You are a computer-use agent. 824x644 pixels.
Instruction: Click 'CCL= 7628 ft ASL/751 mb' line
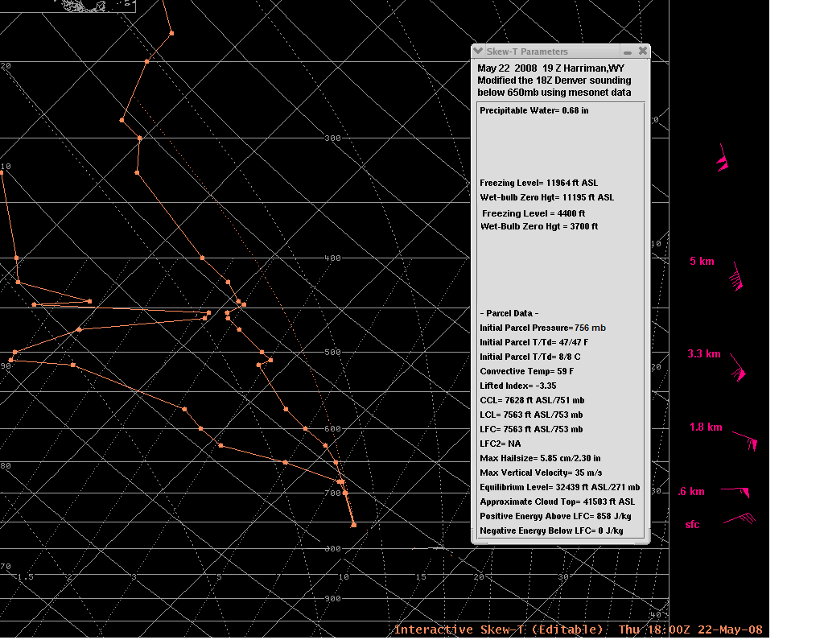(532, 401)
